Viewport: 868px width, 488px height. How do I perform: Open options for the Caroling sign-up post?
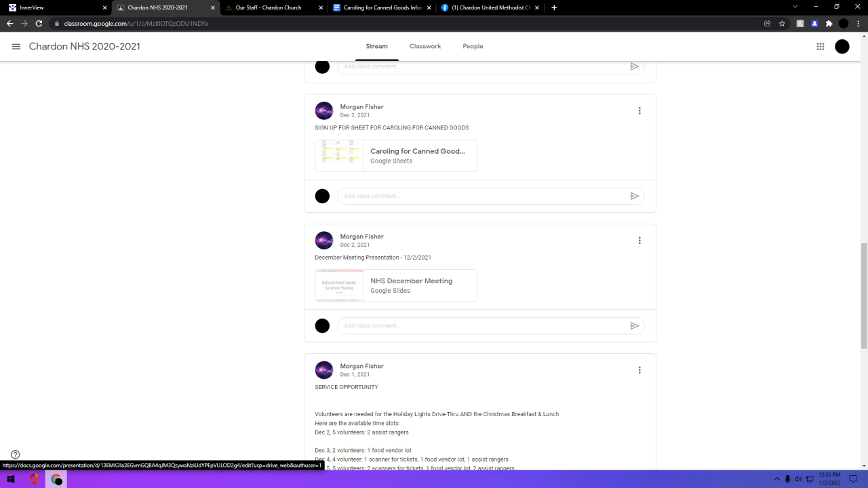pos(639,111)
